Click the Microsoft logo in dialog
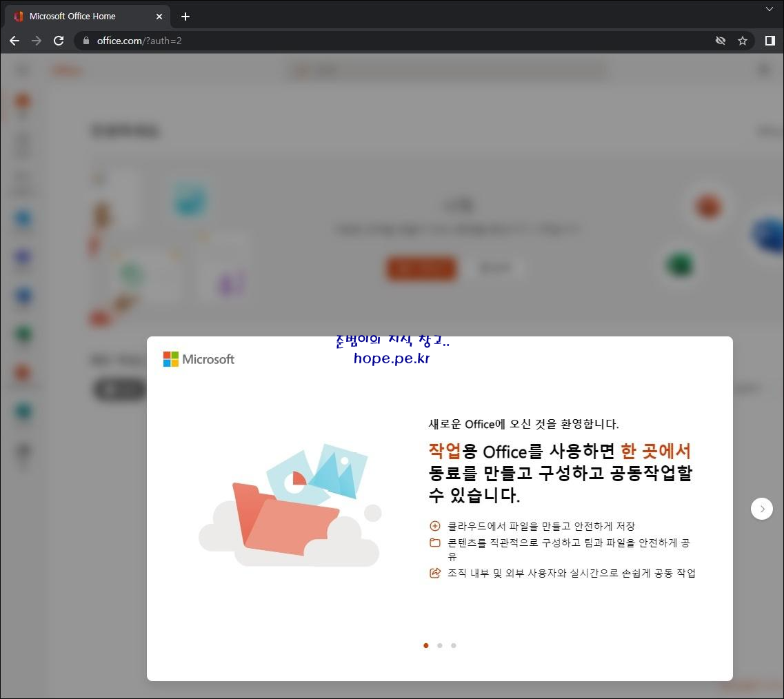 coord(199,359)
